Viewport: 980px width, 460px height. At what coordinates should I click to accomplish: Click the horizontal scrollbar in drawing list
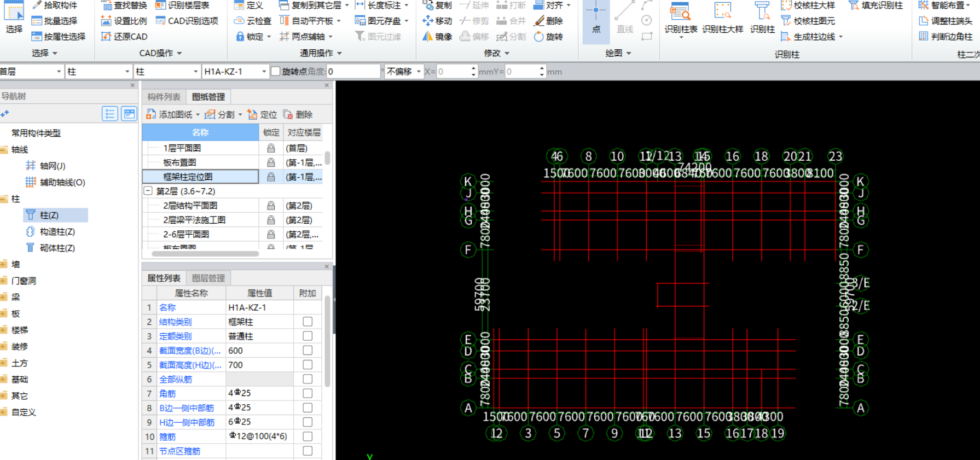(205, 253)
